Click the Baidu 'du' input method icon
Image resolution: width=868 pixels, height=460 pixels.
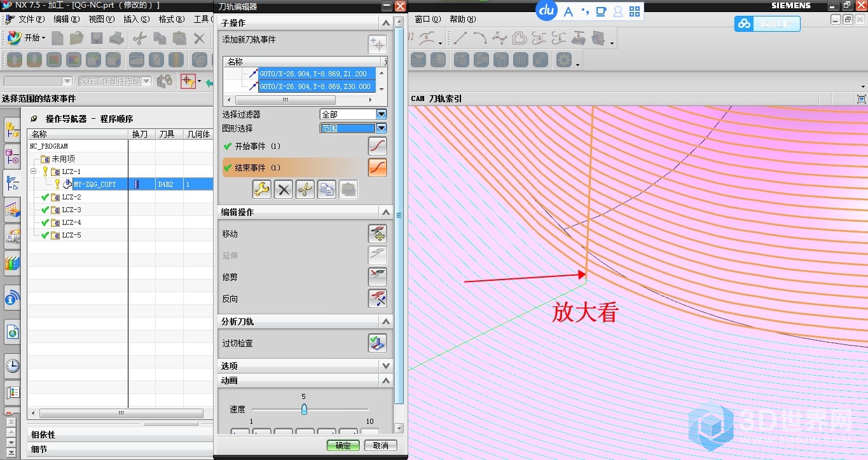click(x=547, y=11)
